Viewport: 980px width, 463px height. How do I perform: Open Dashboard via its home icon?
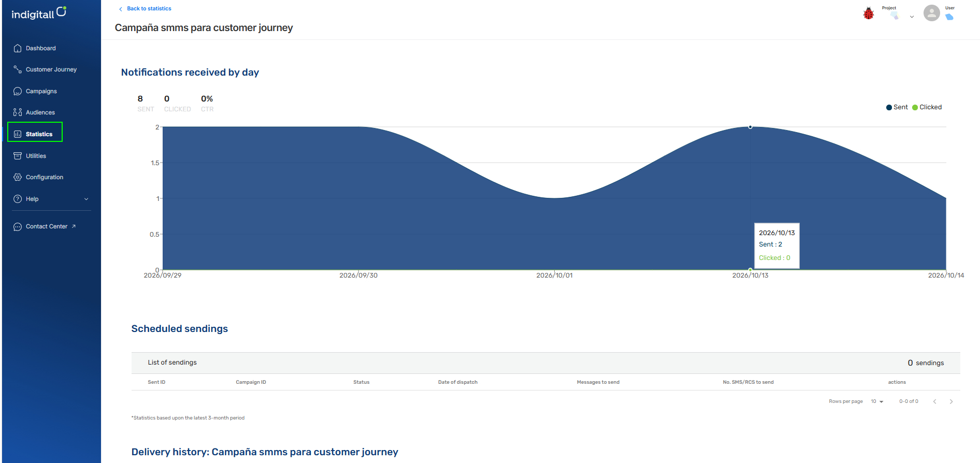pos(18,48)
